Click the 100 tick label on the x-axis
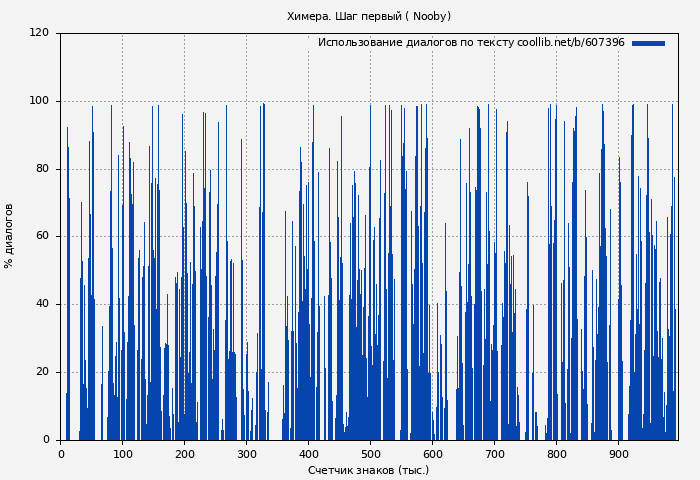The height and width of the screenshot is (480, 700). click(123, 454)
